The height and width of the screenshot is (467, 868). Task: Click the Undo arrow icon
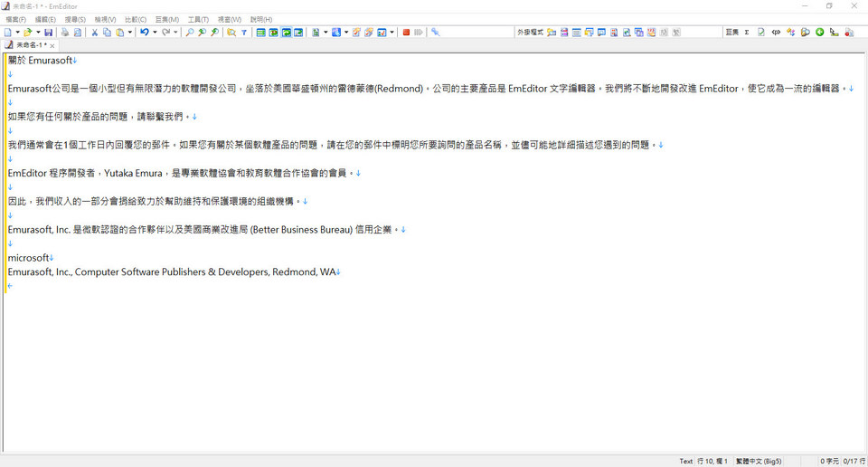click(144, 33)
